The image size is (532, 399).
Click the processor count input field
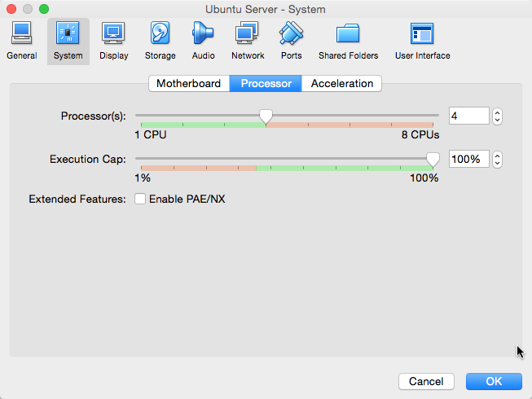(x=469, y=116)
